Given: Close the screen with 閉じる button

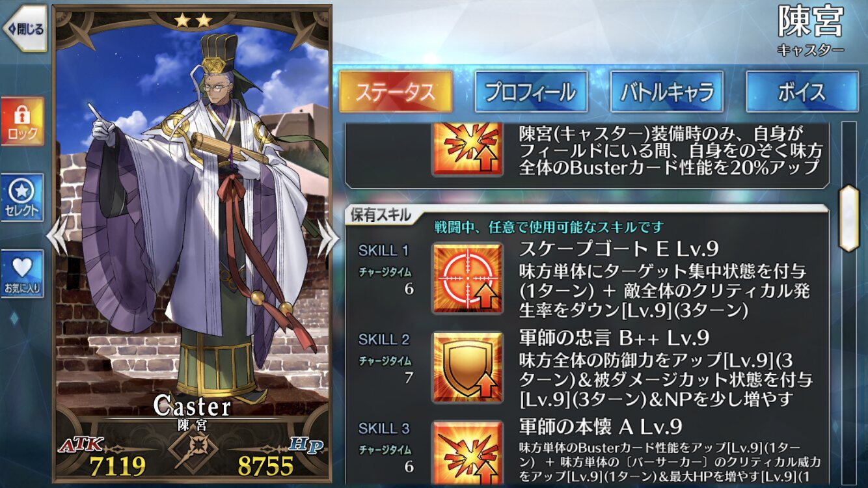Looking at the screenshot, I should tap(25, 29).
